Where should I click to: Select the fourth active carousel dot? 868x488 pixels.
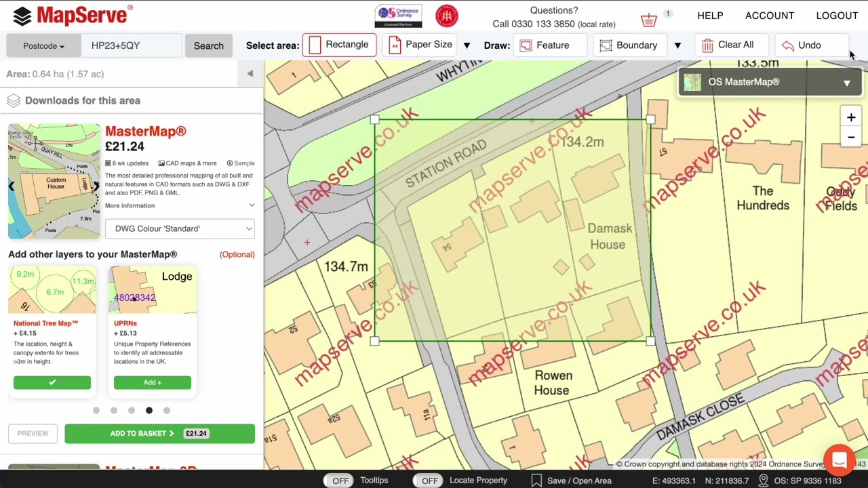click(x=149, y=410)
